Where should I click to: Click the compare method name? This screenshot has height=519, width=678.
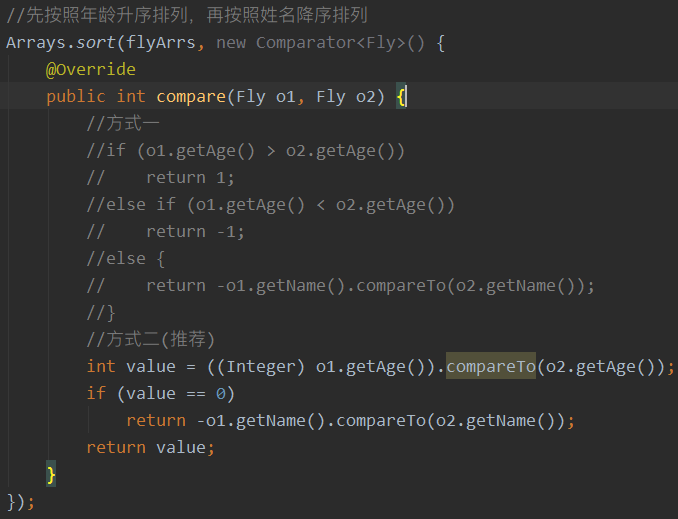[191, 96]
